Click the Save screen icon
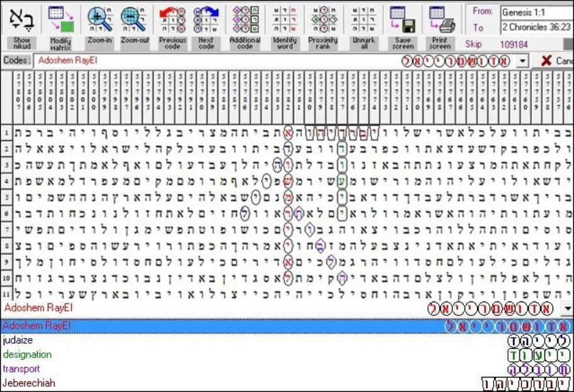Screen dimensions: 574x392 tap(402, 19)
